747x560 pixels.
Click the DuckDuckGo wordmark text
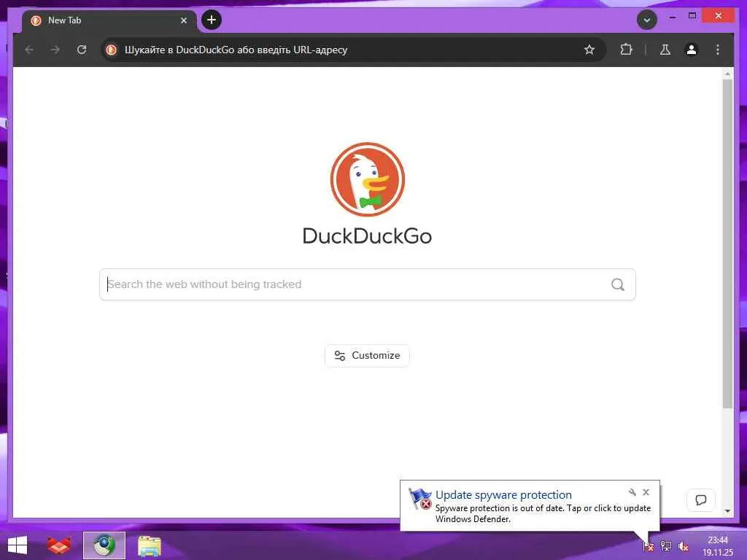click(367, 236)
